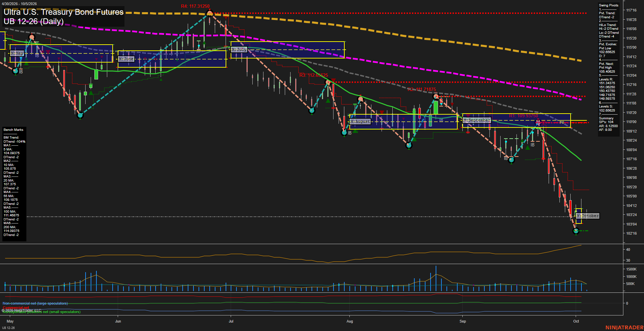Viewport: 644px width, 331px height.
Task: Select the "R4: 117.31250" resistance label
Action: [x=195, y=6]
